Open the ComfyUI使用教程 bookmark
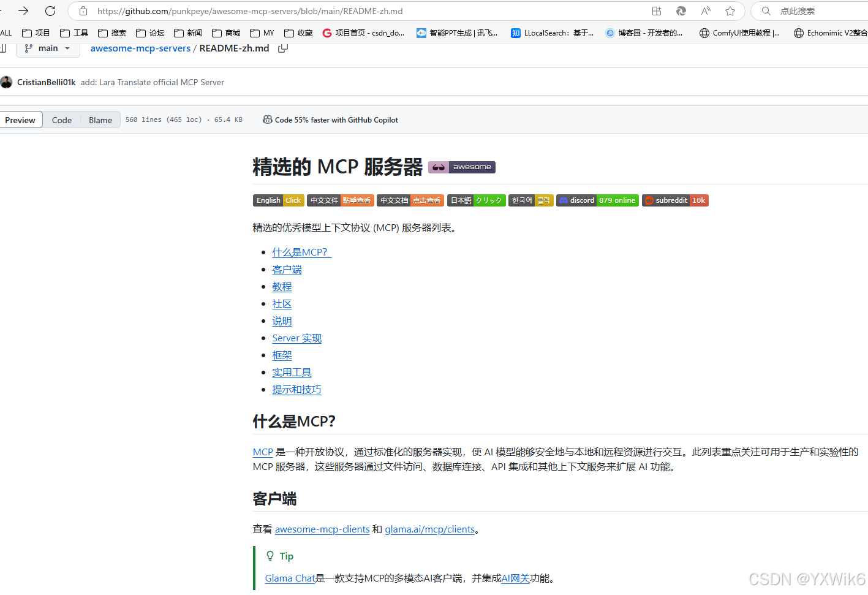 pyautogui.click(x=739, y=33)
